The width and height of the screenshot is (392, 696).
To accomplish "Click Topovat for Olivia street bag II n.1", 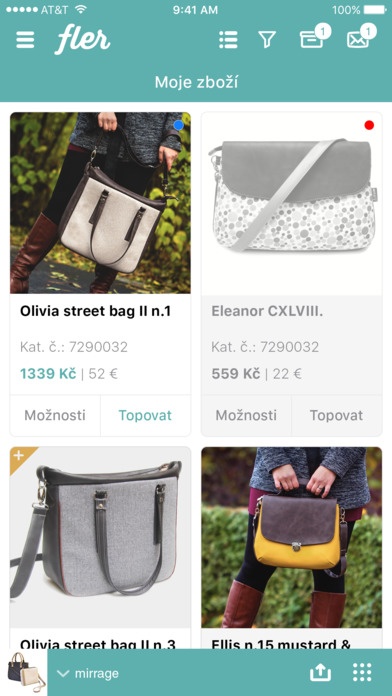I will coord(145,415).
